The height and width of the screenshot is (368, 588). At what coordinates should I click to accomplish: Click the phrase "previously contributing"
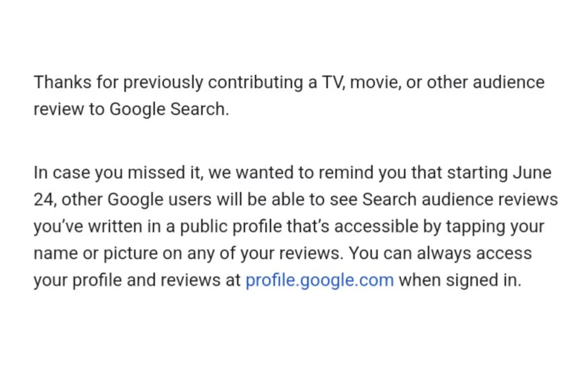[x=213, y=82]
